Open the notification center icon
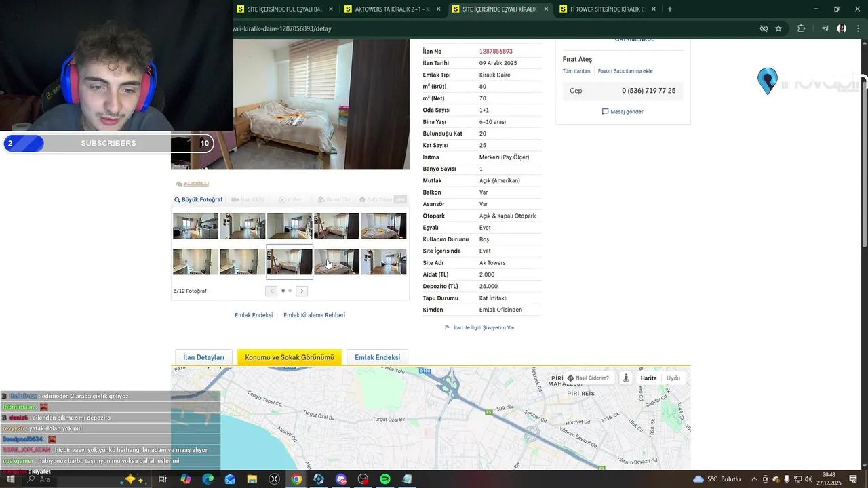Image resolution: width=868 pixels, height=488 pixels. 854,479
